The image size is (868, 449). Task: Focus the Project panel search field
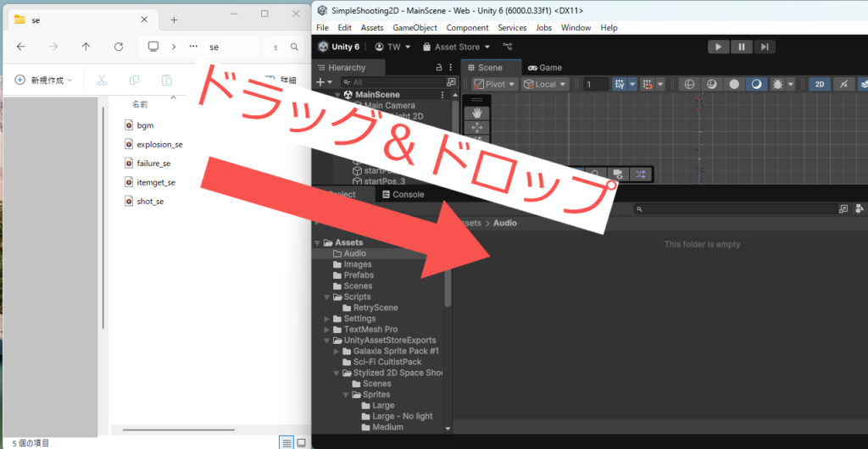pyautogui.click(x=737, y=209)
